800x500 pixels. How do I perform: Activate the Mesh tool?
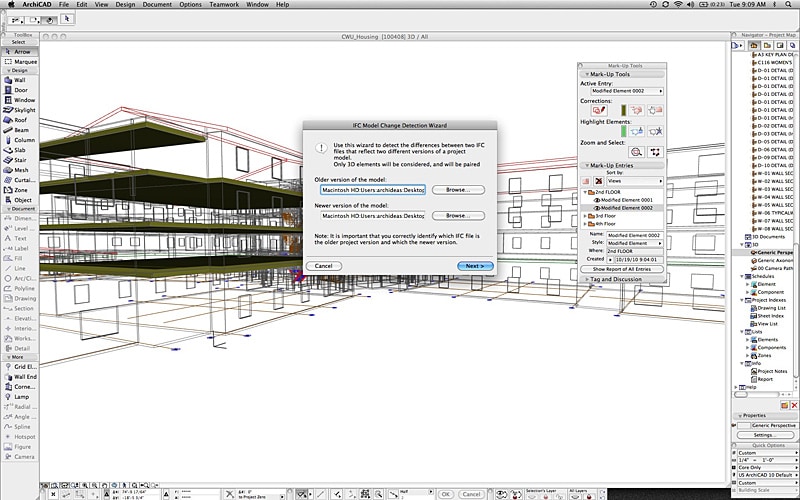[x=19, y=170]
